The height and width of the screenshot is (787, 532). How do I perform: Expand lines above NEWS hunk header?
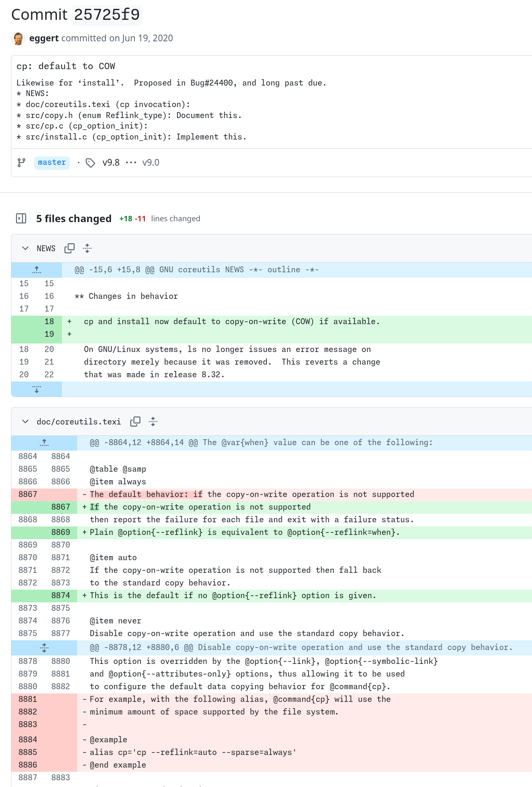(x=37, y=270)
